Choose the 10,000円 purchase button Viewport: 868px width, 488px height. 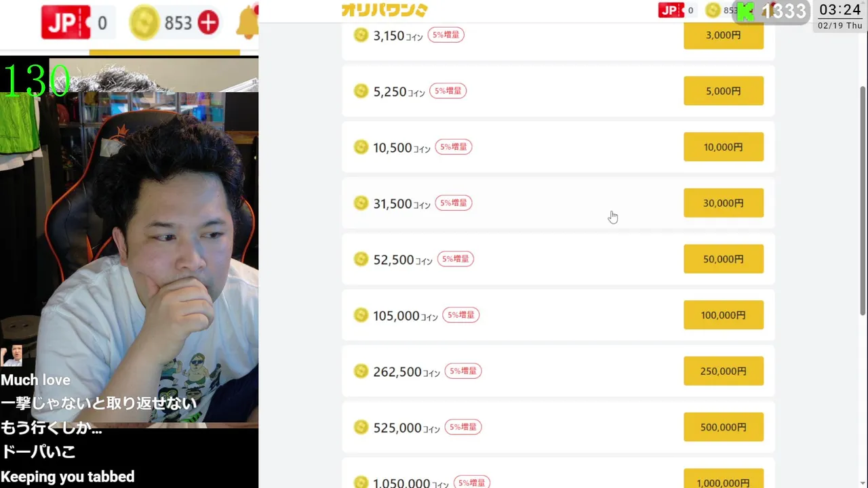click(724, 147)
